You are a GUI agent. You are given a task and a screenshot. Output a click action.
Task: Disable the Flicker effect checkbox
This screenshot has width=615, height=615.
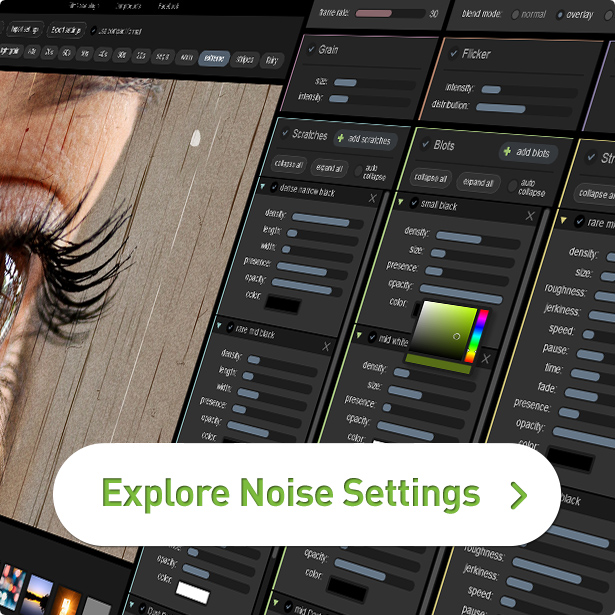[x=453, y=53]
